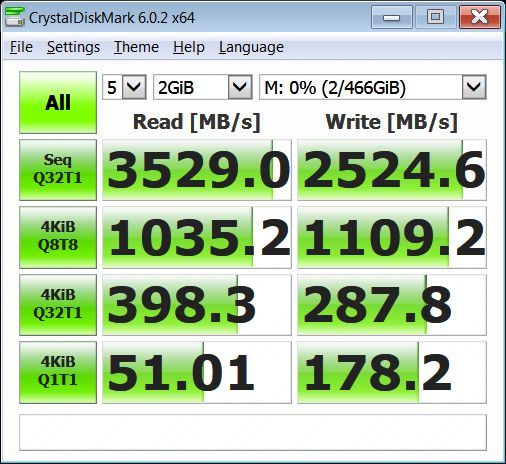506x464 pixels.
Task: Click the CrystalDiskMark app icon in title bar
Action: click(15, 17)
